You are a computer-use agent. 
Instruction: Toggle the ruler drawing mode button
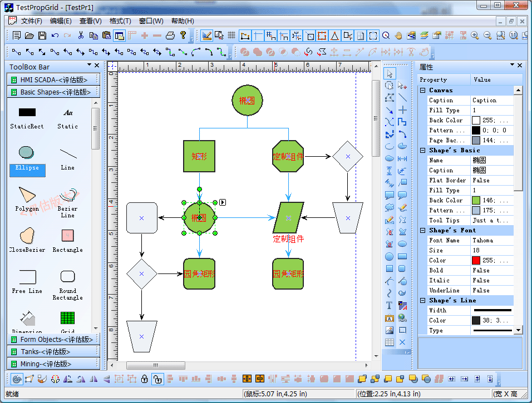(x=206, y=36)
